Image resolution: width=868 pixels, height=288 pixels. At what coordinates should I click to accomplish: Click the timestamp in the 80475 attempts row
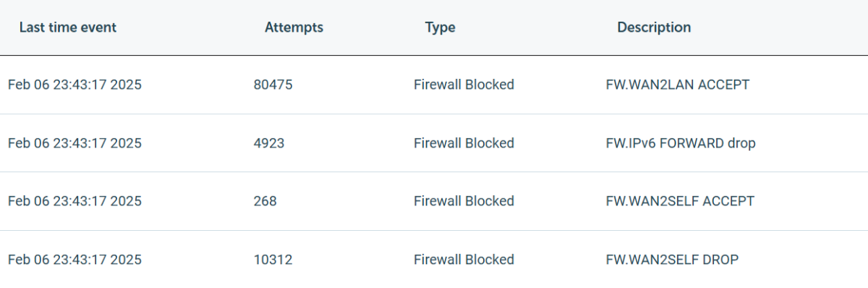pos(75,85)
